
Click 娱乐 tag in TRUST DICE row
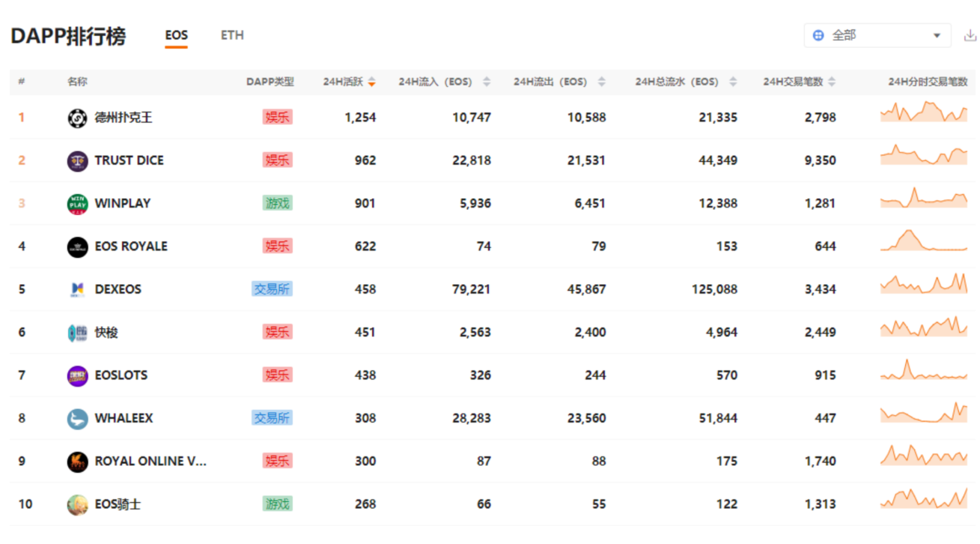tap(277, 160)
